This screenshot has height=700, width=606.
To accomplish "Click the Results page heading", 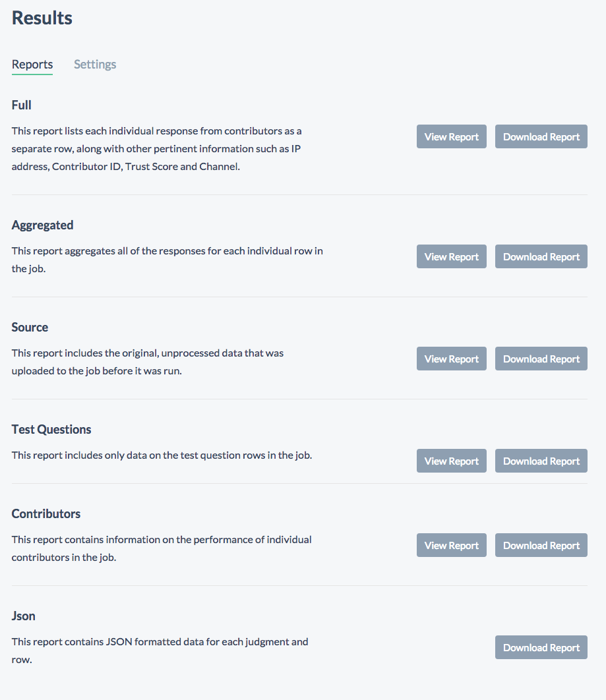I will point(42,18).
